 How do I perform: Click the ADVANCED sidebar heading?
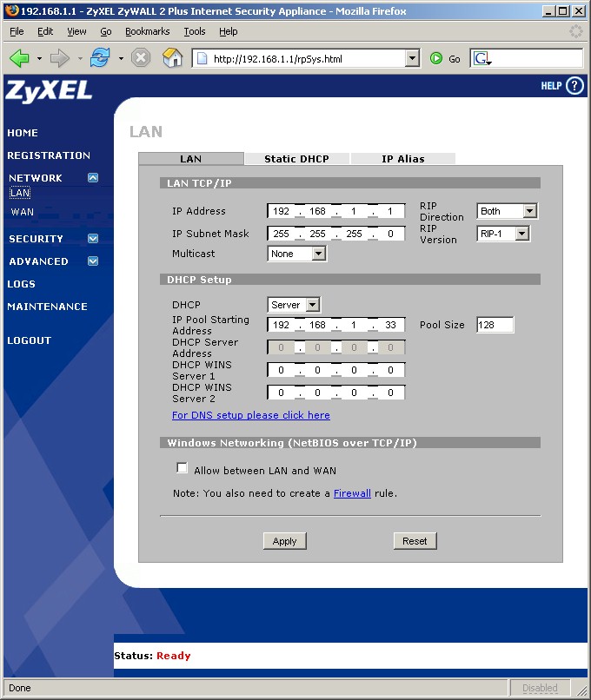pos(38,261)
